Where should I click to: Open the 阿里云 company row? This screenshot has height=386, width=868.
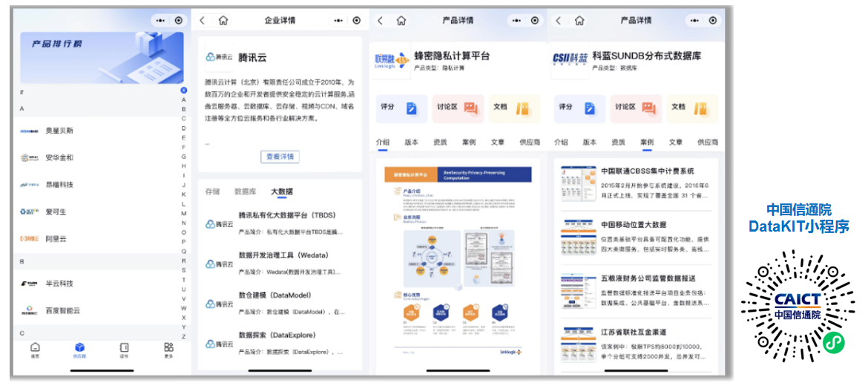click(x=97, y=239)
